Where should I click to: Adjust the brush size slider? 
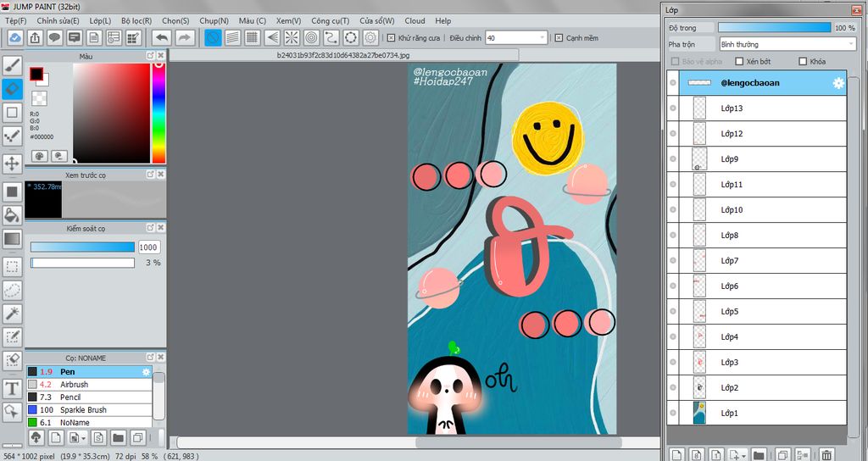(82, 247)
